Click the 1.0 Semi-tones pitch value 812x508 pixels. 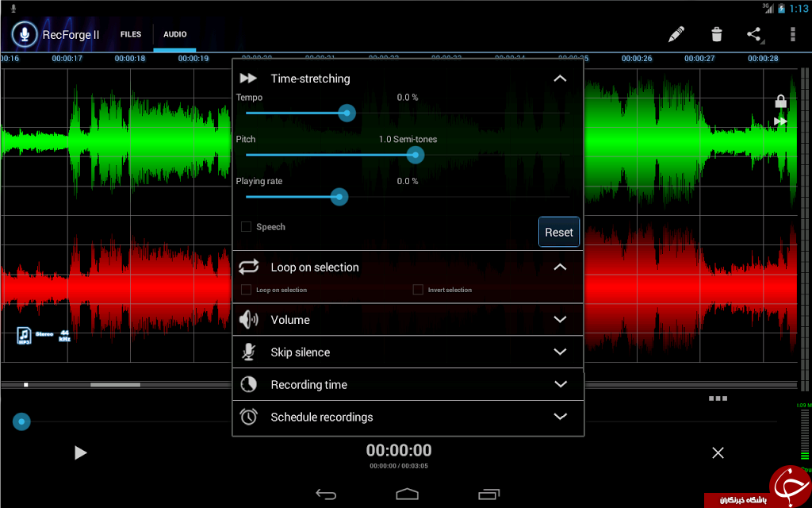(x=408, y=139)
